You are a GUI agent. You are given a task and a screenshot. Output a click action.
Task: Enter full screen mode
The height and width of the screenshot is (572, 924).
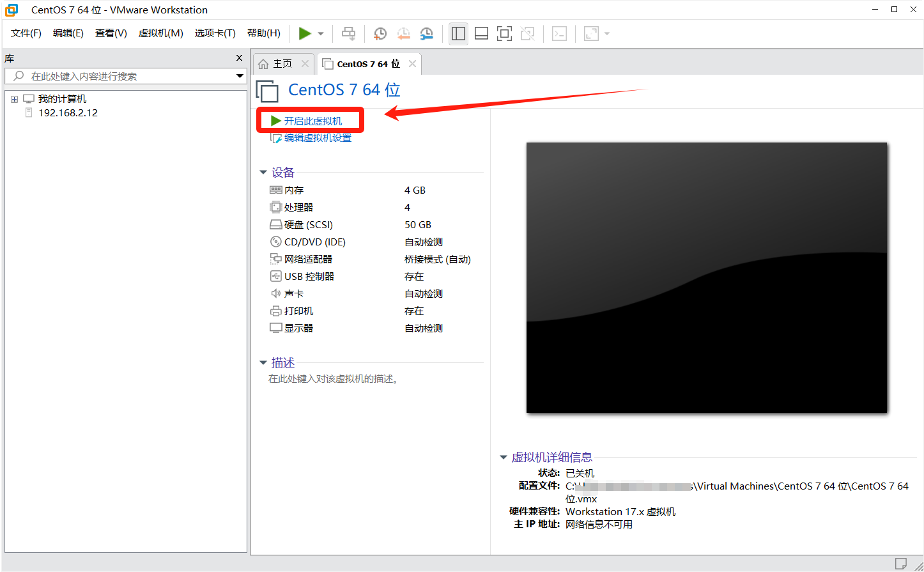pyautogui.click(x=504, y=34)
